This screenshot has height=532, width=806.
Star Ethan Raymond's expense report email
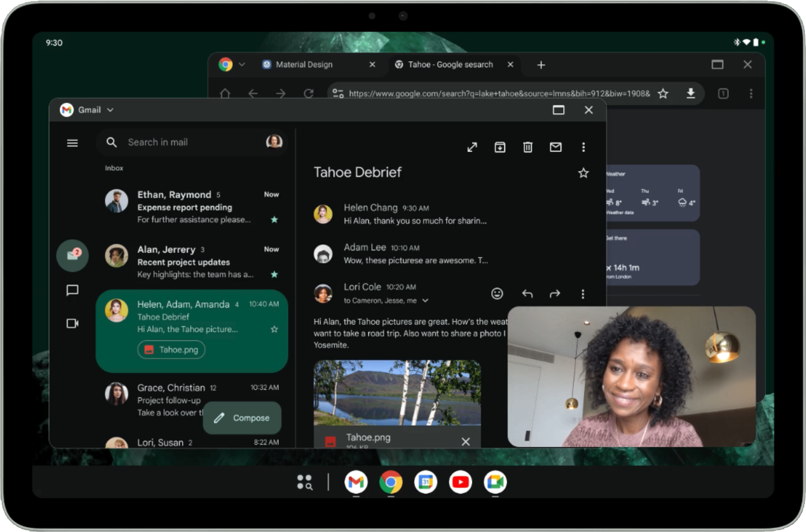tap(274, 221)
